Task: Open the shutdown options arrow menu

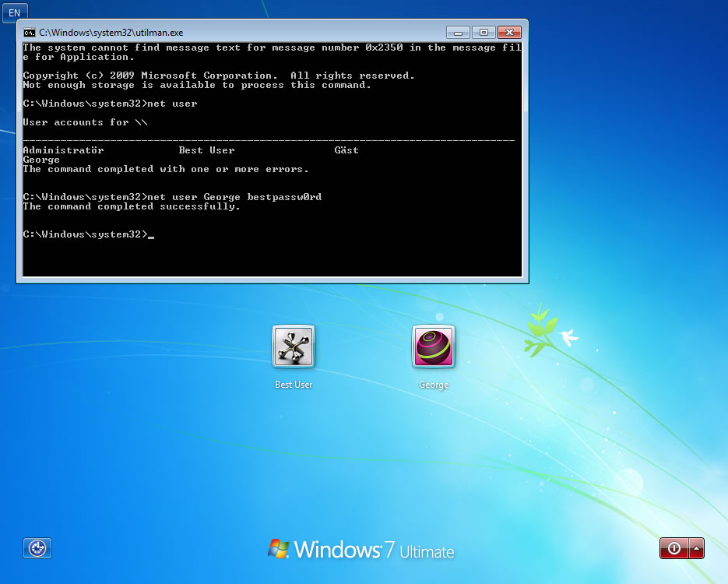Action: coord(695,548)
